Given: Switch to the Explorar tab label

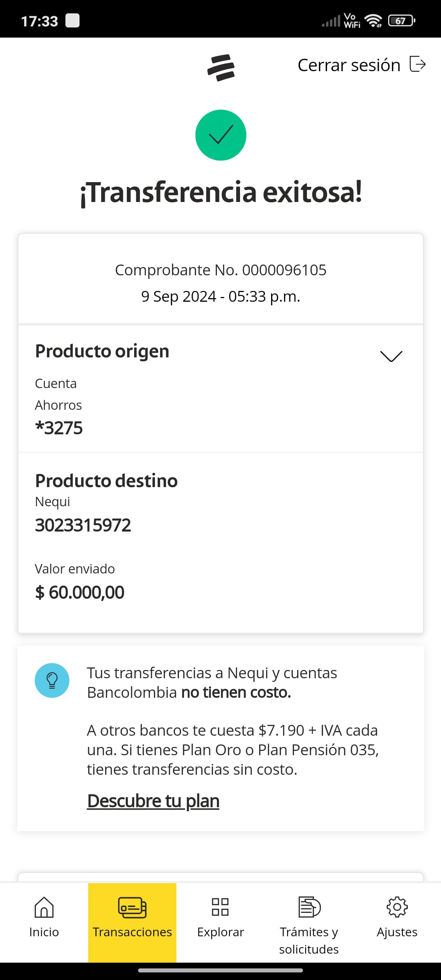Looking at the screenshot, I should tap(220, 932).
